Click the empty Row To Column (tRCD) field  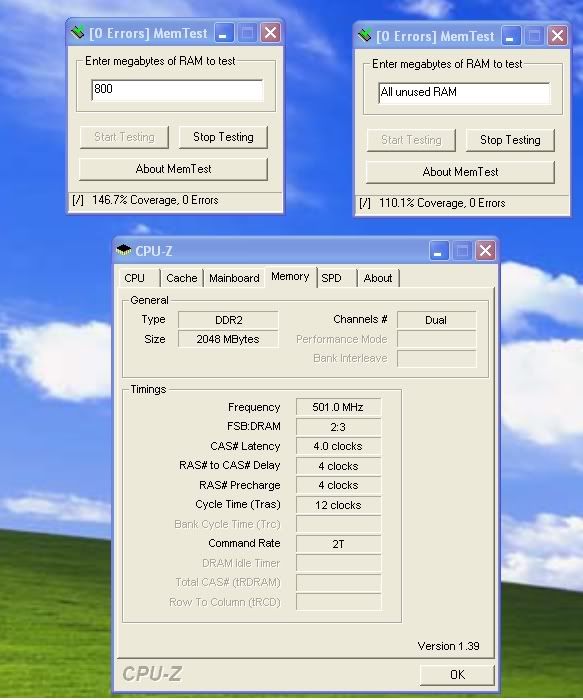[338, 602]
